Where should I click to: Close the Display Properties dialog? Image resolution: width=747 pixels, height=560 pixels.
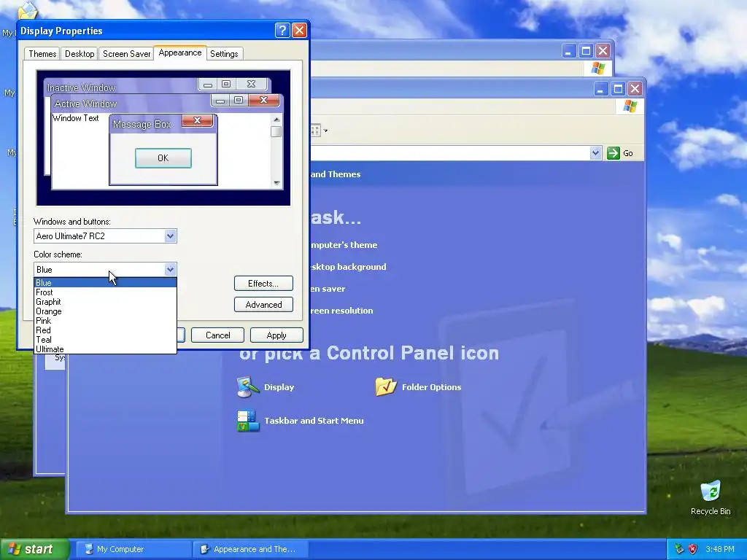click(299, 31)
